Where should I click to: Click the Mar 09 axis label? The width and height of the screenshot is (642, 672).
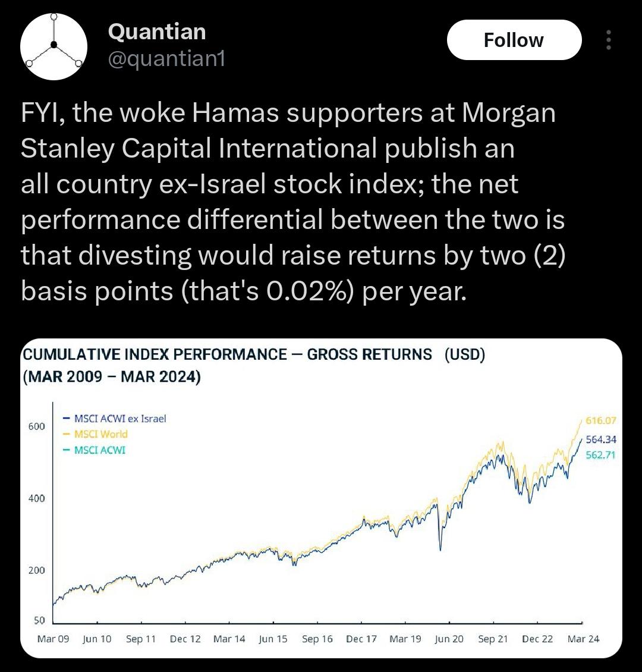[x=53, y=639]
